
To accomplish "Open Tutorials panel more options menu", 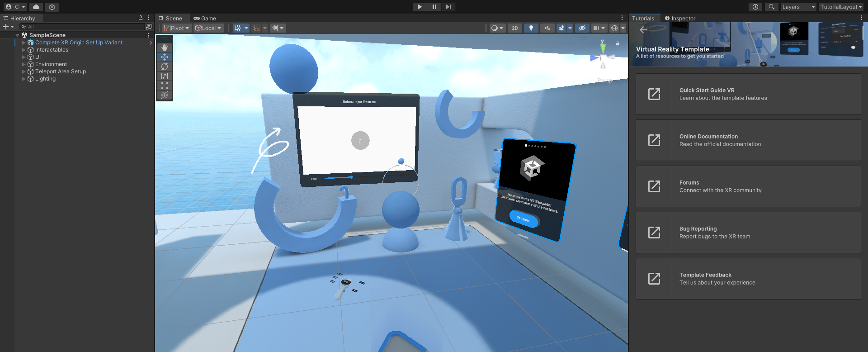I will [862, 18].
